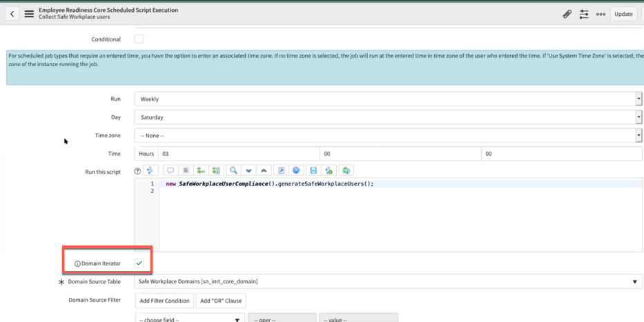Go back using the header arrow

12,14
